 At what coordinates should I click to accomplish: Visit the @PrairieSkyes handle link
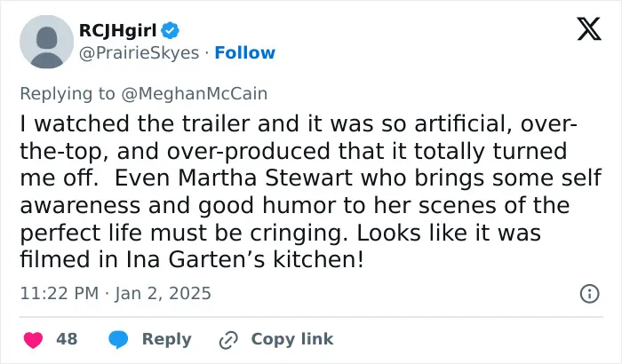[139, 53]
